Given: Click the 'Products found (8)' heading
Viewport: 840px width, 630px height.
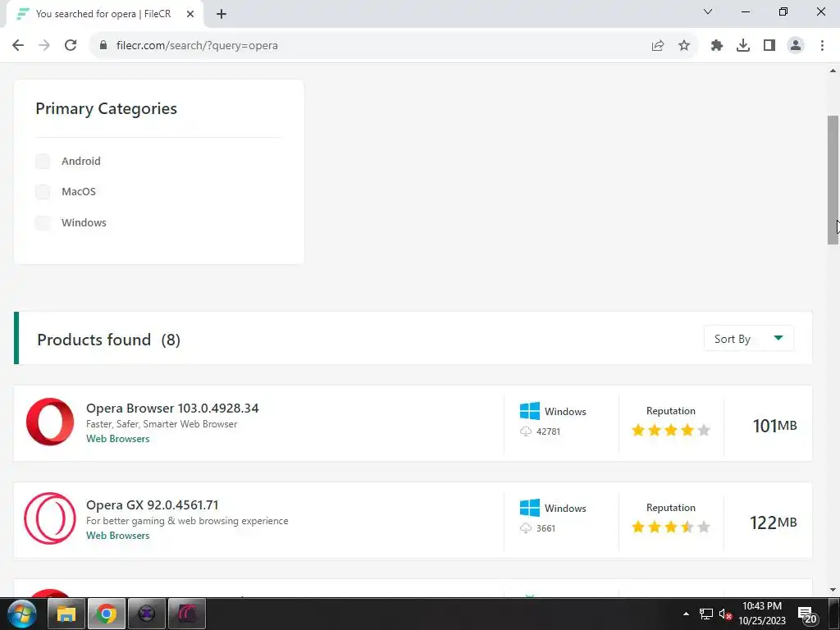Looking at the screenshot, I should click(x=109, y=340).
